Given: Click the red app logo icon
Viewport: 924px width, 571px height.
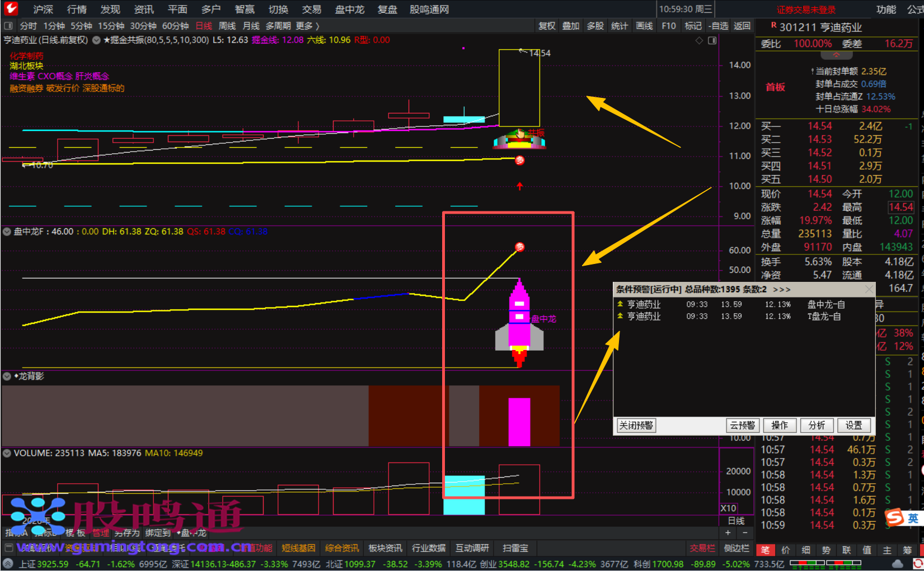Looking at the screenshot, I should click(x=11, y=8).
